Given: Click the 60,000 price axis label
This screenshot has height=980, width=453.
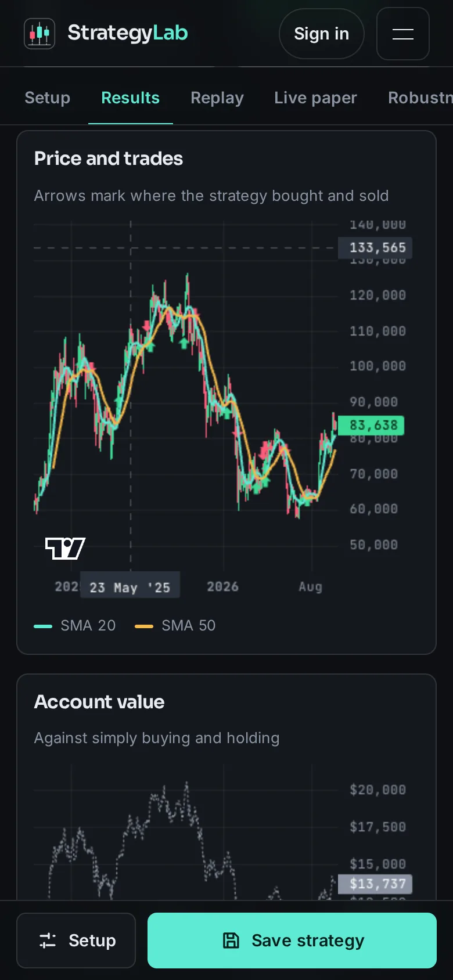Looking at the screenshot, I should coord(374,509).
